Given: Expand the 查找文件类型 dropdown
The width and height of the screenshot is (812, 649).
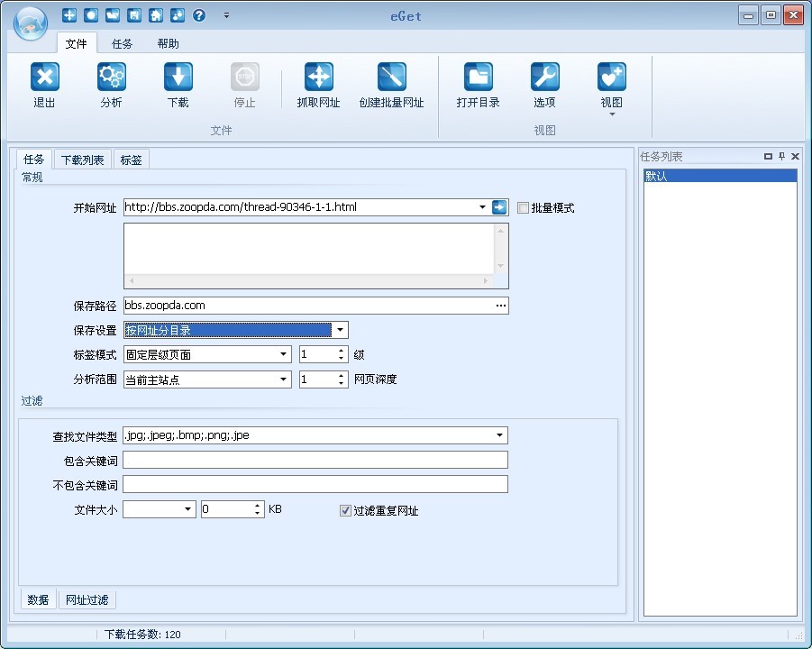Looking at the screenshot, I should coord(500,435).
